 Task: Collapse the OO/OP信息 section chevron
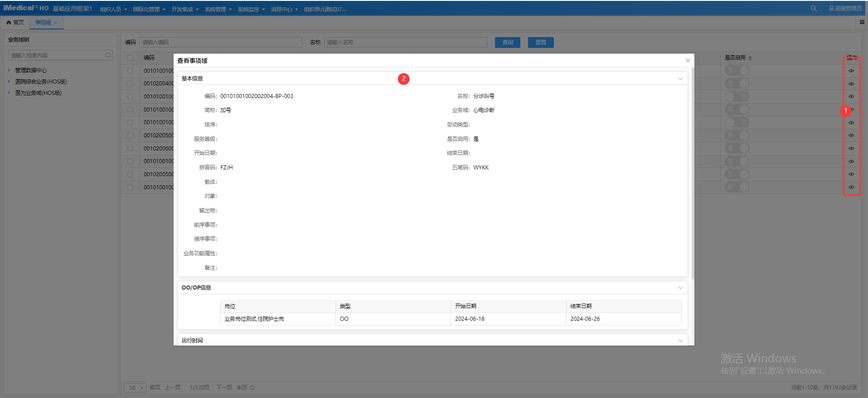coord(680,288)
